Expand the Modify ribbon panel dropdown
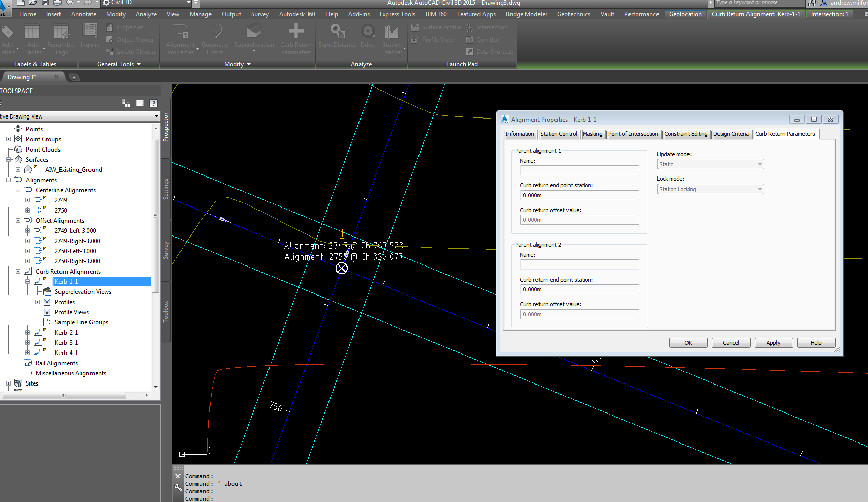868x502 pixels. [237, 64]
